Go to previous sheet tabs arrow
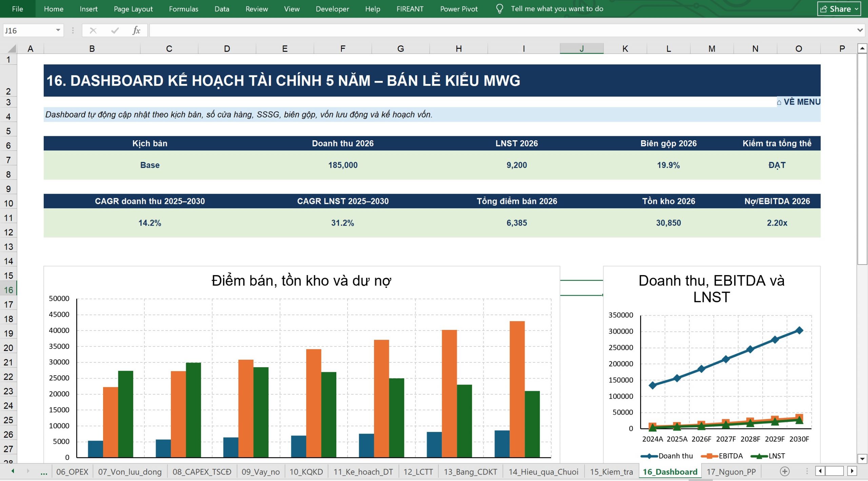868x481 pixels. [13, 471]
